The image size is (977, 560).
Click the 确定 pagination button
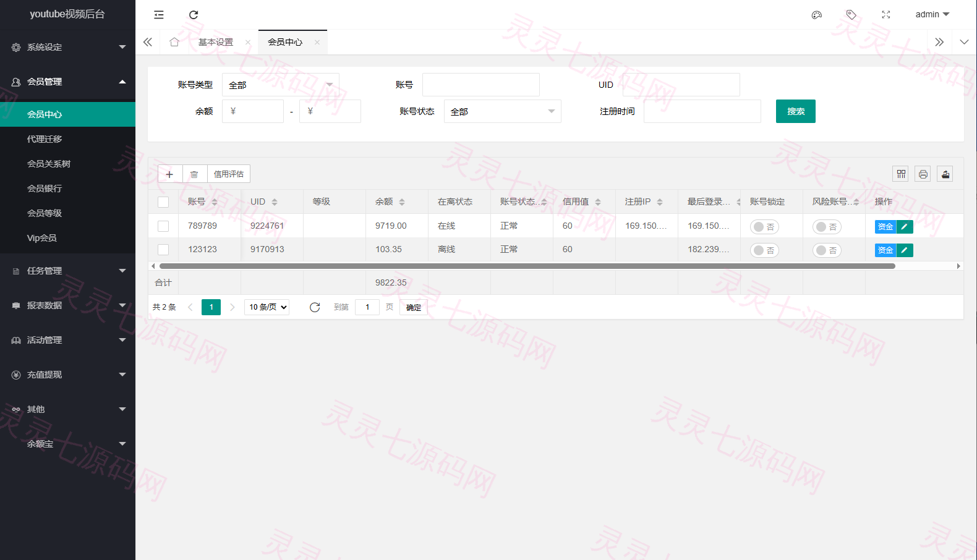click(x=414, y=307)
